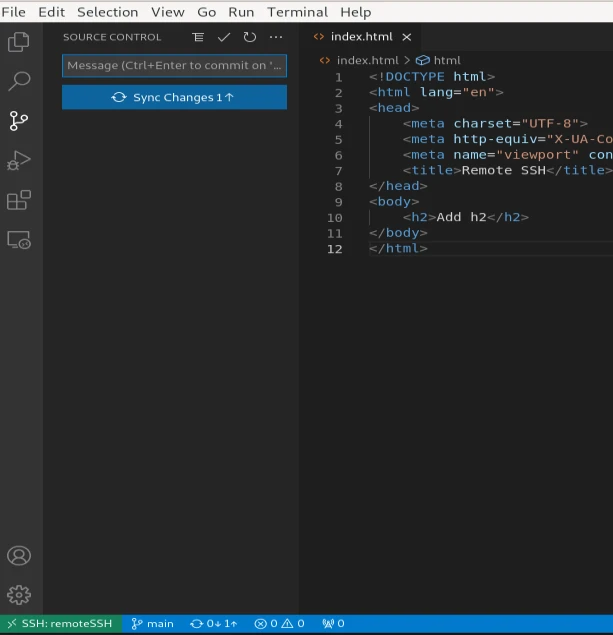The image size is (613, 635).
Task: Click the synchronize changes 0↓ 1↑ status item
Action: (x=213, y=624)
